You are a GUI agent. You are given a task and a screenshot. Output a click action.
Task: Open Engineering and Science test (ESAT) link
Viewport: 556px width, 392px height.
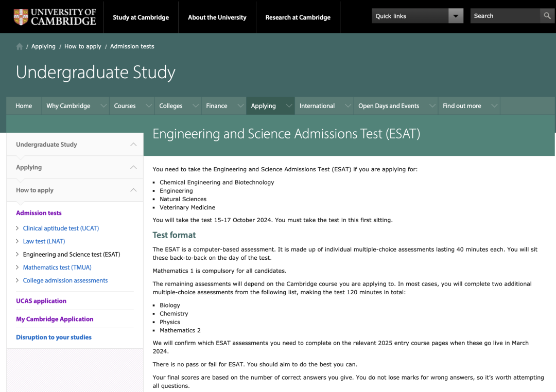pos(72,255)
